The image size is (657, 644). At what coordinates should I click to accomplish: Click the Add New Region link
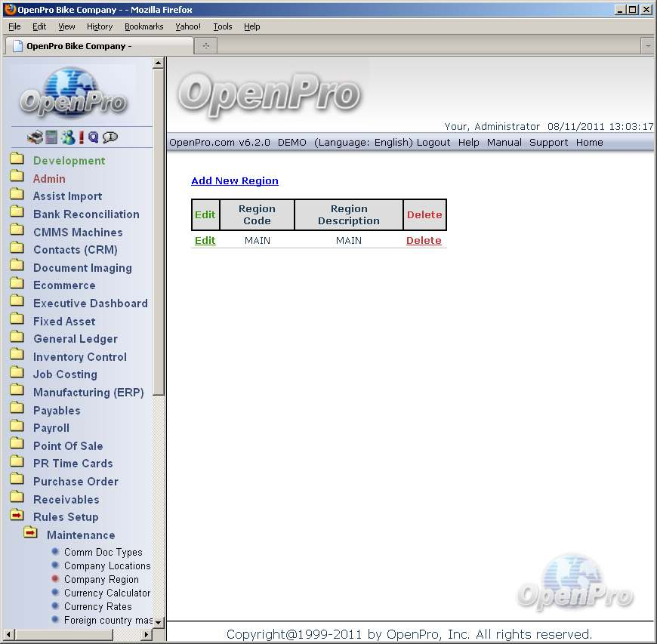coord(235,181)
